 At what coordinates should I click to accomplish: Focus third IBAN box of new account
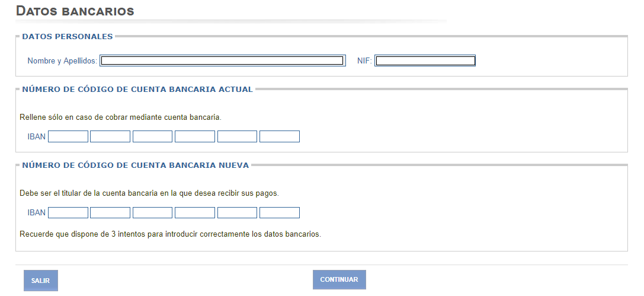[x=152, y=212]
